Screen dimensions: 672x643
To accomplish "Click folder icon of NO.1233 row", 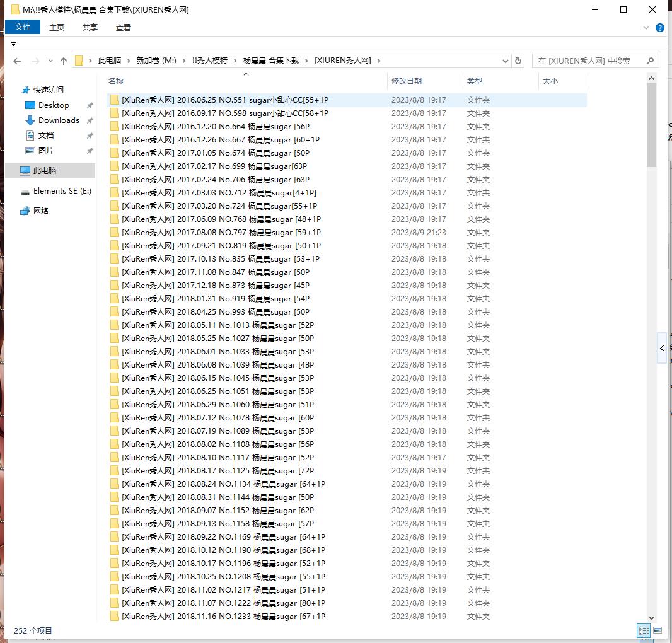I will click(114, 617).
